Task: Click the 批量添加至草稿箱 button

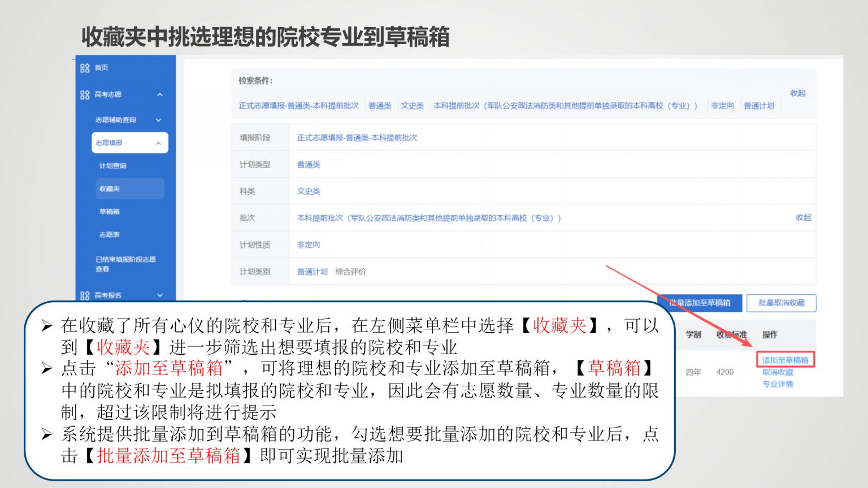Action: [699, 303]
